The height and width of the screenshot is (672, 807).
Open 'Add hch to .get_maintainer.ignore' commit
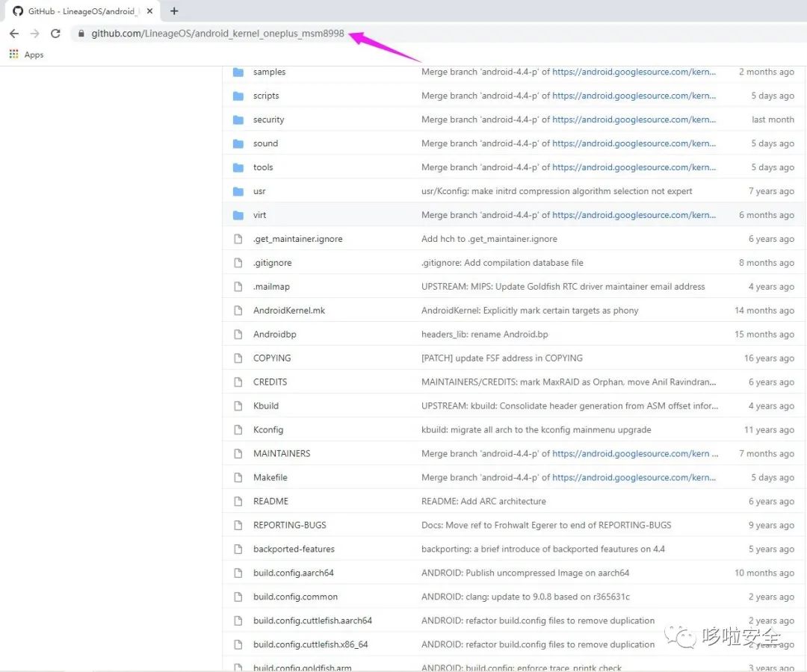point(489,239)
